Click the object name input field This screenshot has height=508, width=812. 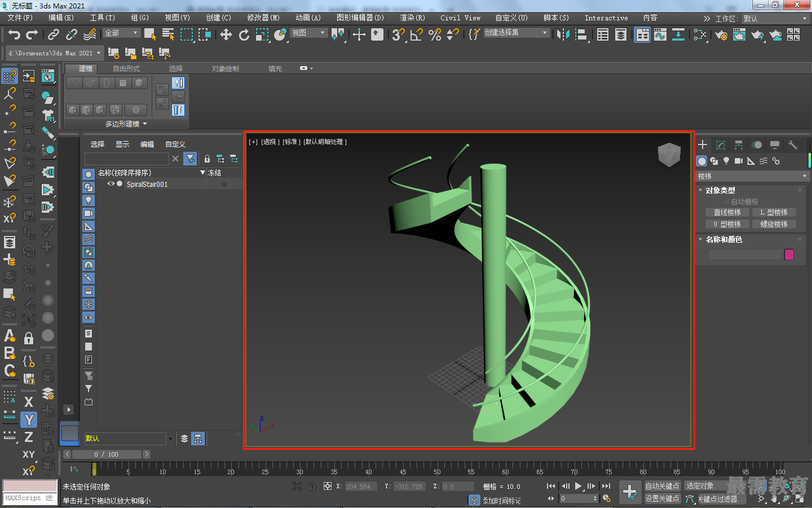click(745, 255)
